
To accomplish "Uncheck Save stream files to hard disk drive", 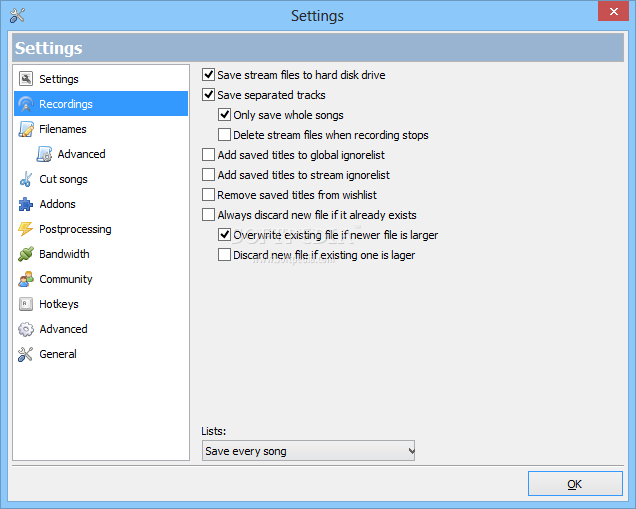I will (x=208, y=75).
